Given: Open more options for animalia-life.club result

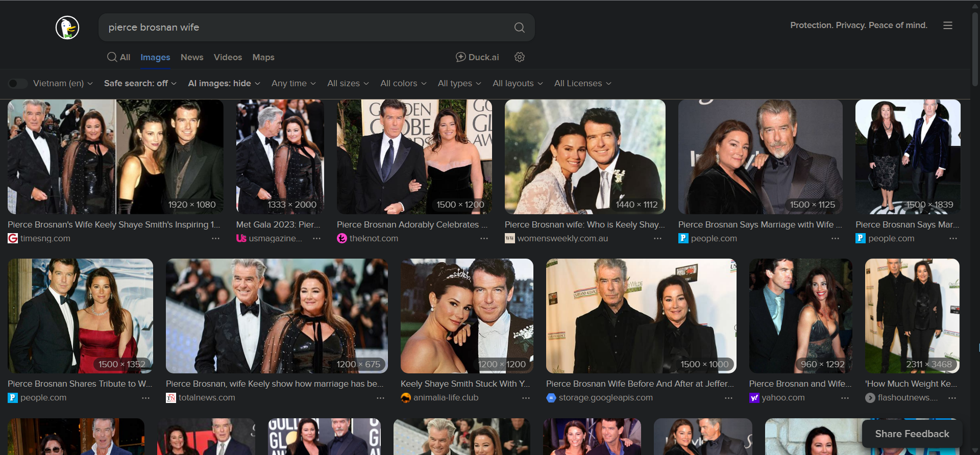Looking at the screenshot, I should tap(526, 398).
